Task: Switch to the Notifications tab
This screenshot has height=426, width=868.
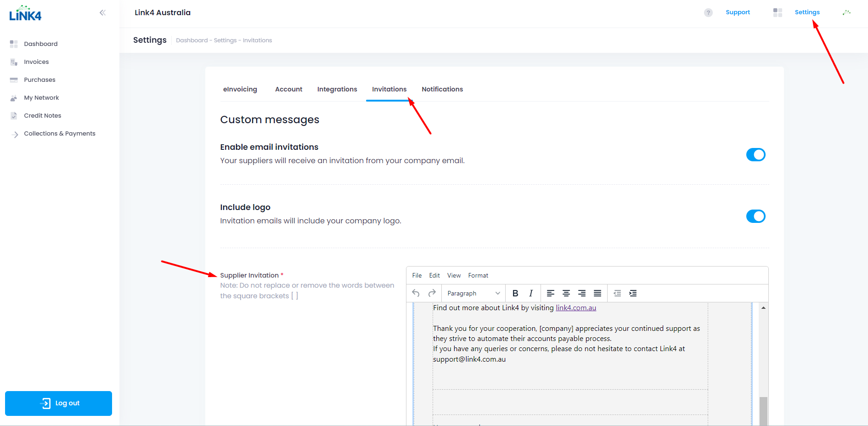Action: (x=442, y=89)
